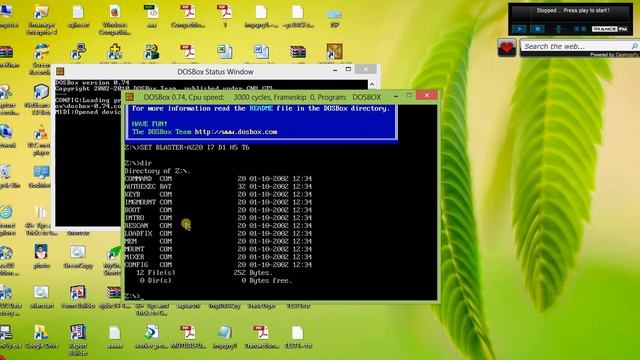Click the 'RESCAN COM' directory row
640x360 pixels.
tap(218, 226)
